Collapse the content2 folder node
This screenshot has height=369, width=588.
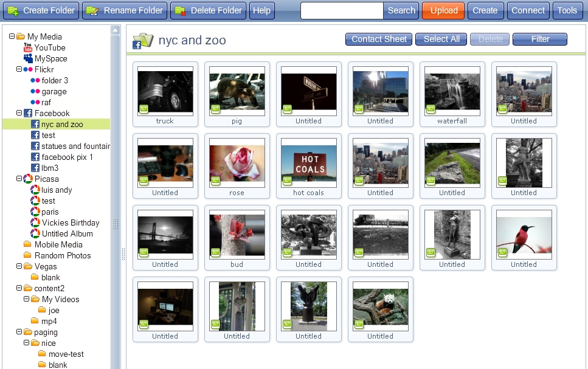pyautogui.click(x=19, y=288)
